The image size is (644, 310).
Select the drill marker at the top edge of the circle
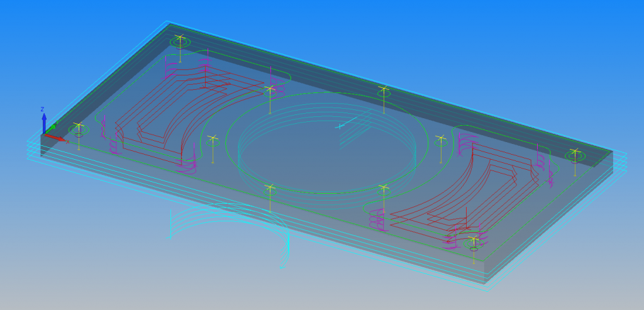click(x=384, y=90)
